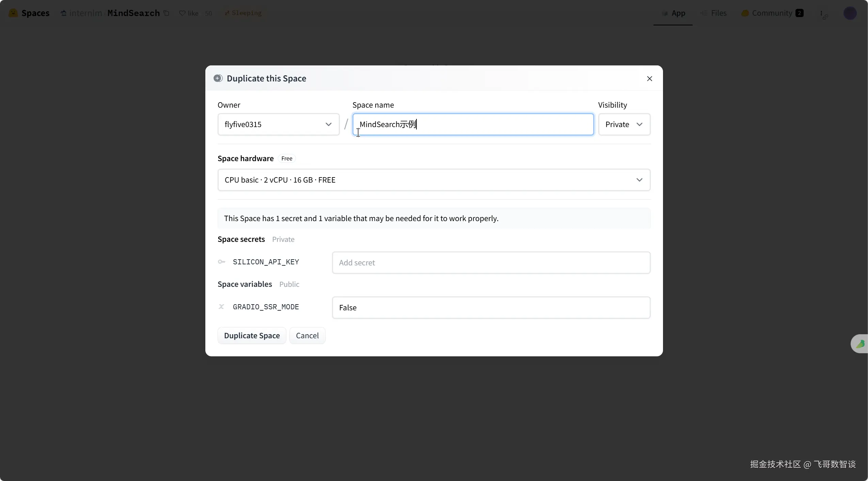Click the user avatar in top right

pyautogui.click(x=850, y=13)
